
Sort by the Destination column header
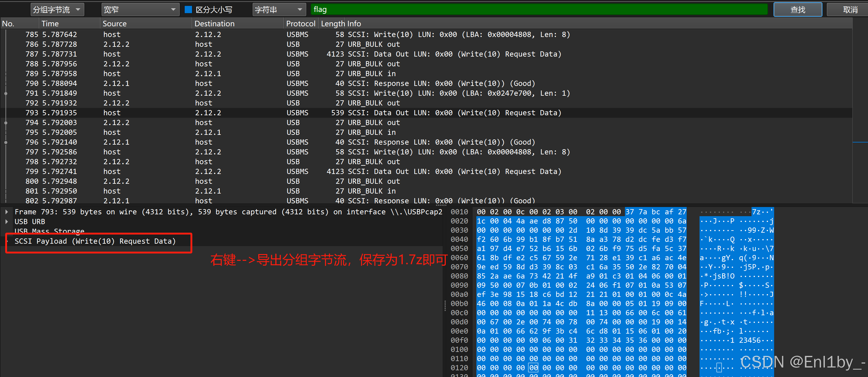pos(214,24)
